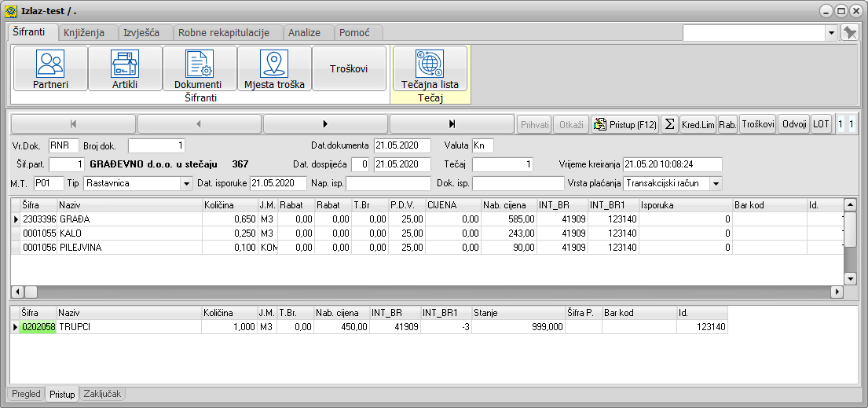This screenshot has height=408, width=868.
Task: Click the Dok. isp. field
Action: coord(518,183)
